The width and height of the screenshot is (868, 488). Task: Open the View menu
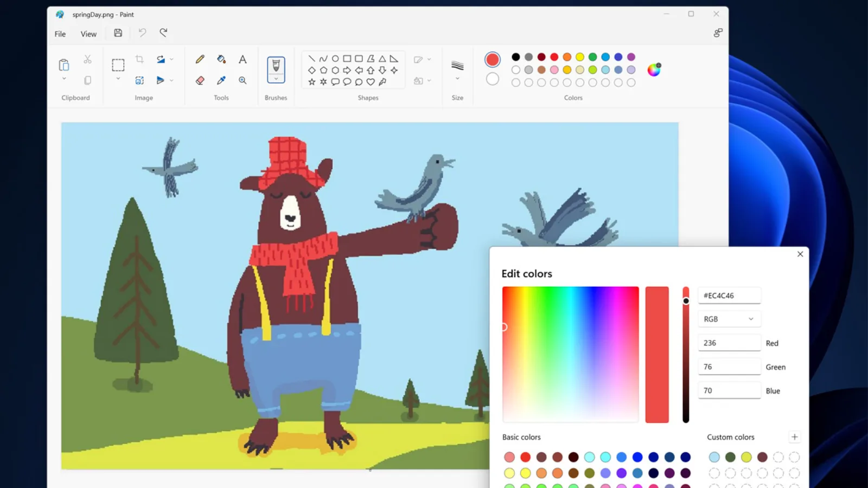pyautogui.click(x=88, y=34)
